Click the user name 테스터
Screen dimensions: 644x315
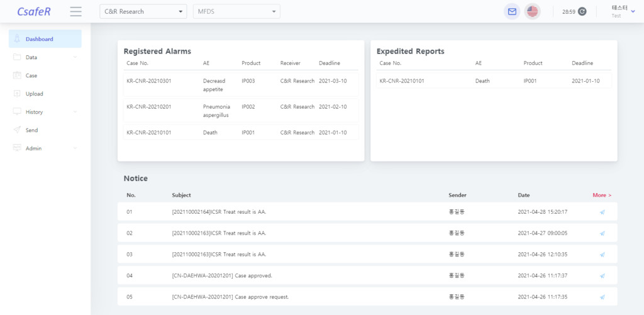click(619, 8)
